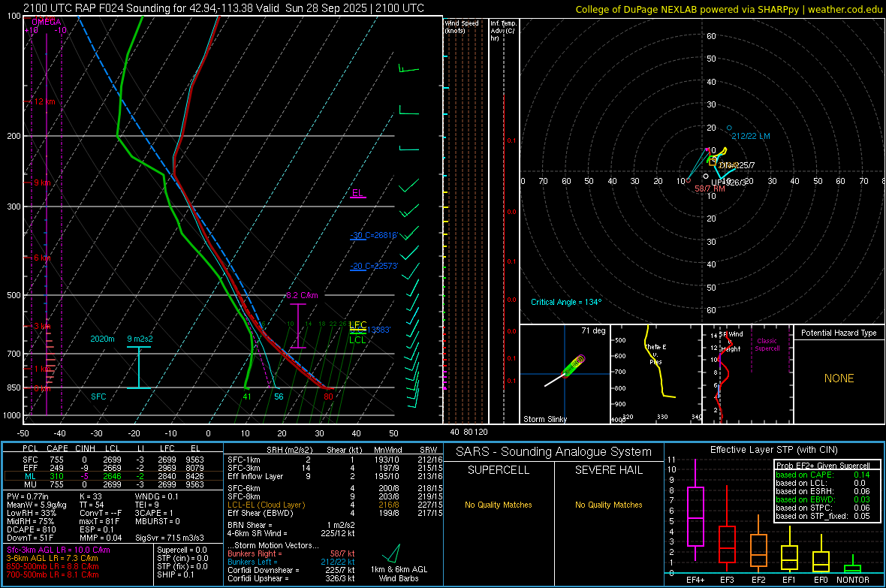Click the SigSvr = 715 m3/s3 value
This screenshot has width=886, height=588.
pos(169,538)
